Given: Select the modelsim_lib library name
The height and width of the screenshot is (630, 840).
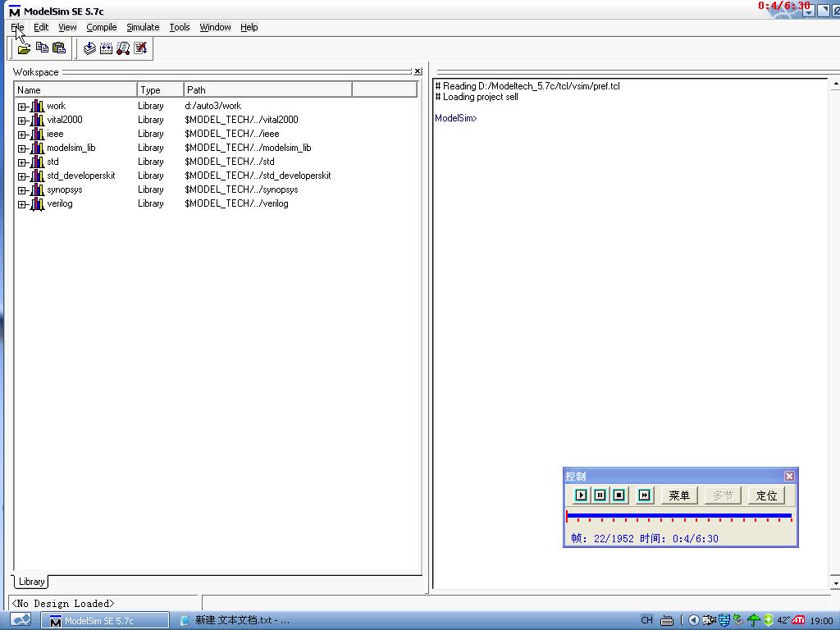Looking at the screenshot, I should (x=71, y=148).
